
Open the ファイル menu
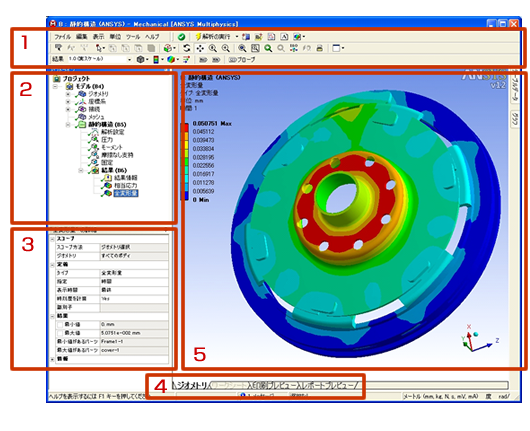point(63,37)
